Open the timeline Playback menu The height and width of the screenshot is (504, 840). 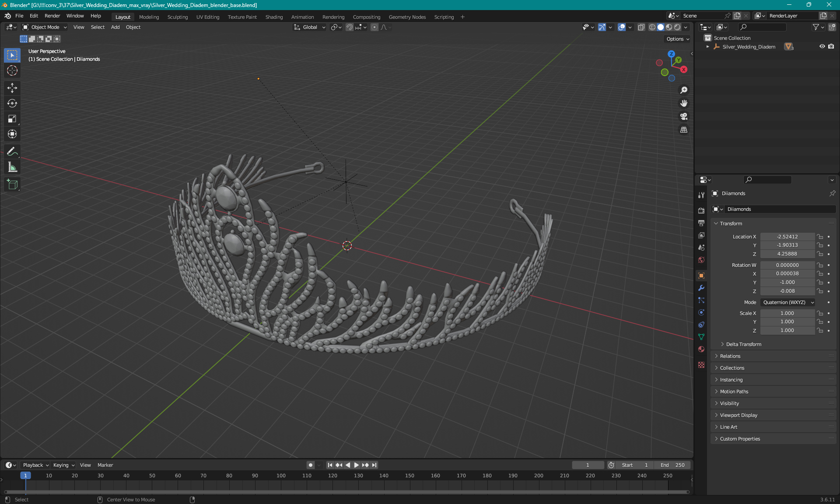coord(35,465)
